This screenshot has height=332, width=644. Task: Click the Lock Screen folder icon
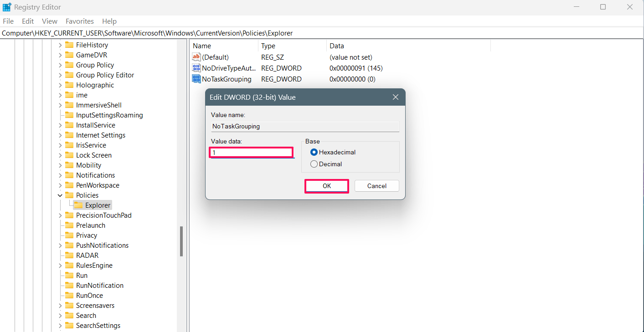69,155
